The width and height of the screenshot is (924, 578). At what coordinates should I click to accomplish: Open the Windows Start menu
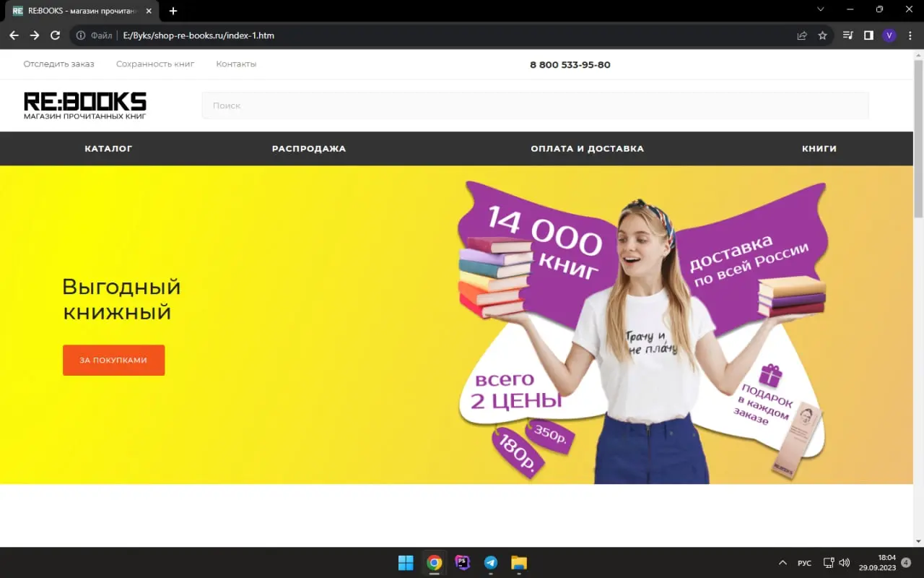pos(406,563)
